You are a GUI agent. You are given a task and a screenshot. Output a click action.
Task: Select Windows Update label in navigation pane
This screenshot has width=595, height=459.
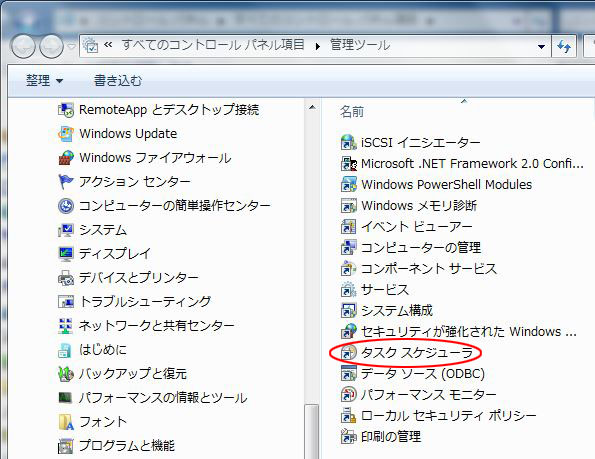pyautogui.click(x=128, y=134)
